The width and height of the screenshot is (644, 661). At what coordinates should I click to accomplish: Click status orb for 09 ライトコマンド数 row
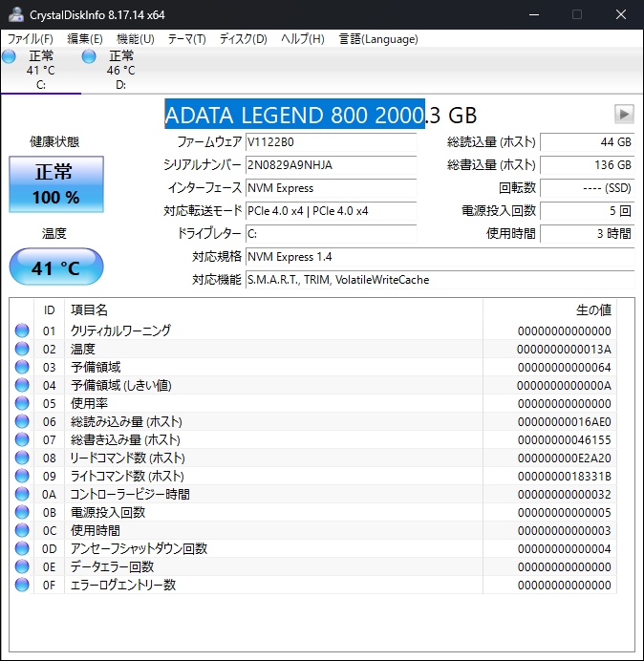pyautogui.click(x=22, y=476)
